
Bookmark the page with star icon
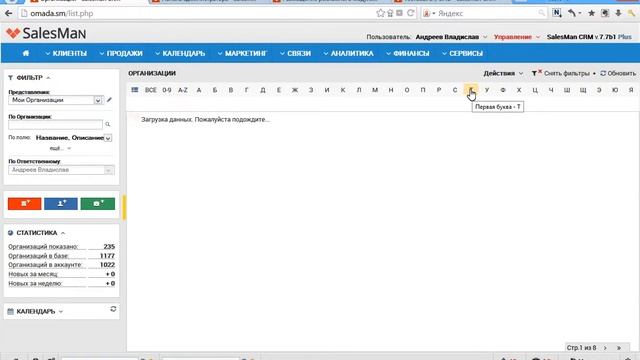point(380,13)
